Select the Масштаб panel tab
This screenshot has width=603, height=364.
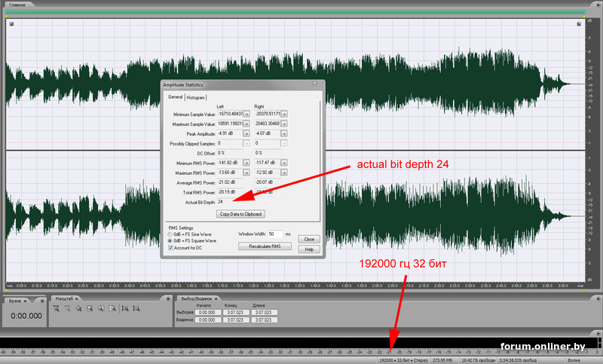[x=64, y=298]
